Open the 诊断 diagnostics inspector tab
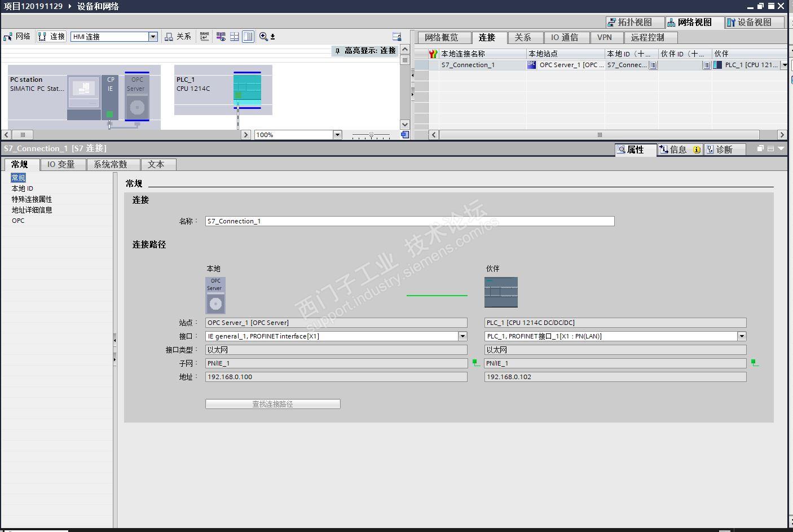 pos(724,150)
